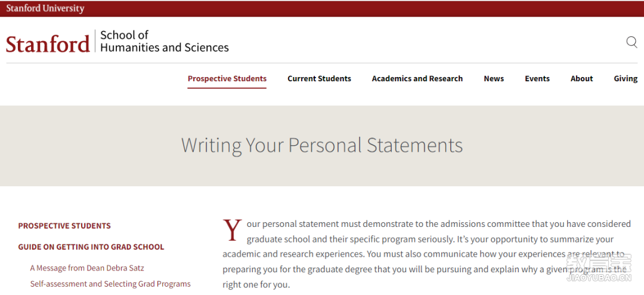Read A Message from Dean Debra Satz
The width and height of the screenshot is (644, 295).
[x=87, y=268]
